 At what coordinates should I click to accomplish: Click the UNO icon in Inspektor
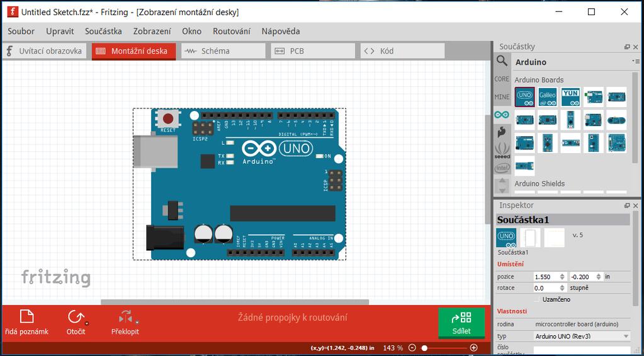[506, 238]
